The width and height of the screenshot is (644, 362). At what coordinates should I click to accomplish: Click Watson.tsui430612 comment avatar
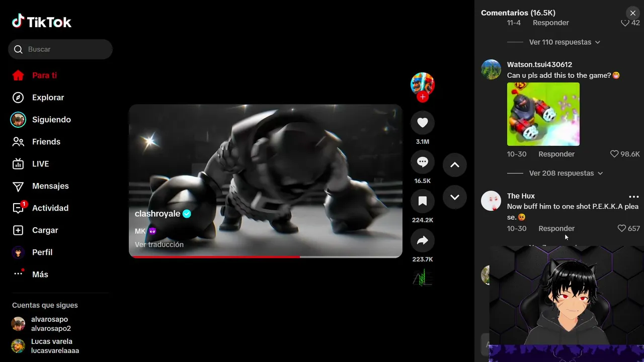point(491,69)
